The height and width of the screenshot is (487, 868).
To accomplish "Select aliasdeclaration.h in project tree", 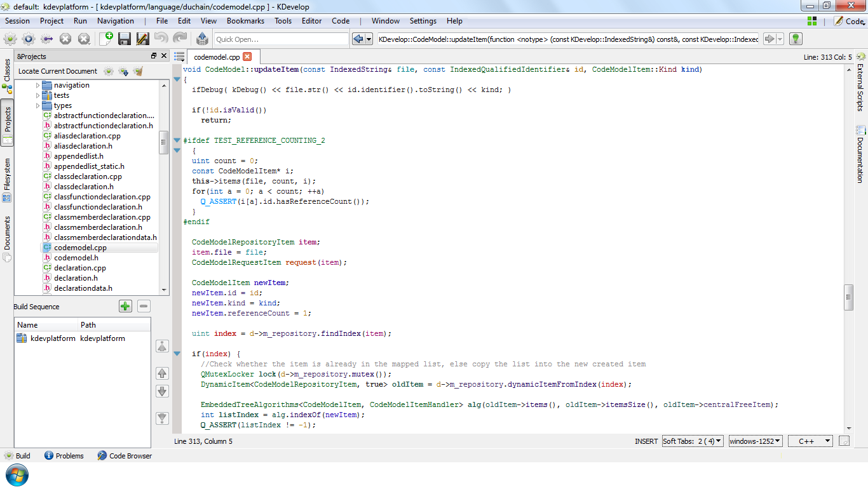I will click(83, 146).
